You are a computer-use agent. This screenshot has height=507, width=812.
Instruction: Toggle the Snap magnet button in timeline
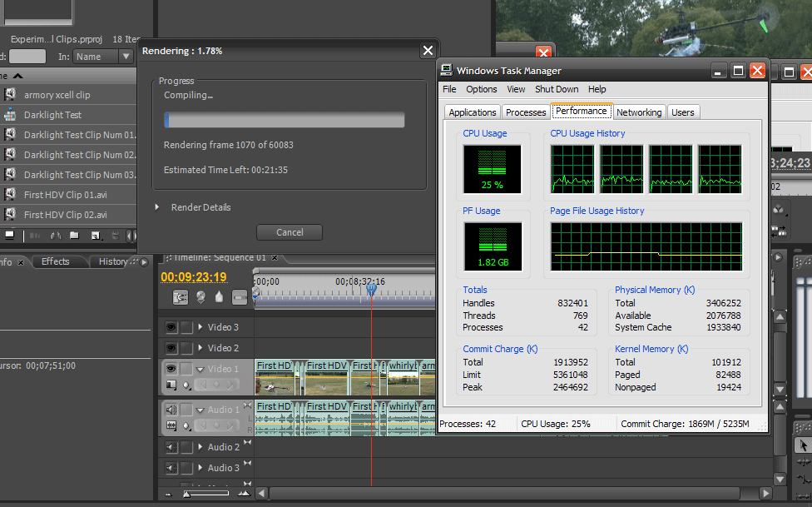pyautogui.click(x=181, y=297)
